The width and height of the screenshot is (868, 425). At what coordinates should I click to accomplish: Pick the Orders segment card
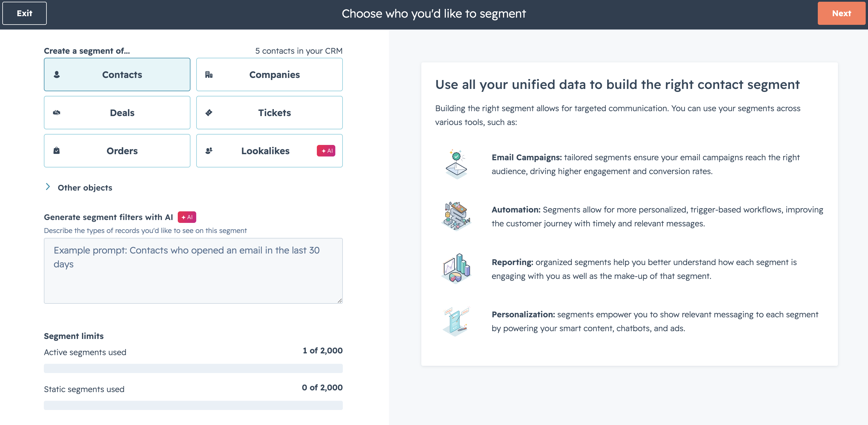[x=117, y=151]
